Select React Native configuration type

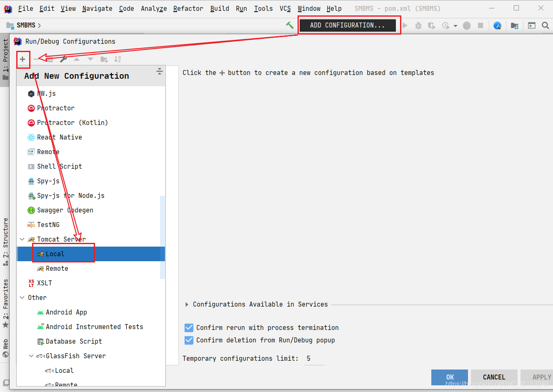click(91, 137)
